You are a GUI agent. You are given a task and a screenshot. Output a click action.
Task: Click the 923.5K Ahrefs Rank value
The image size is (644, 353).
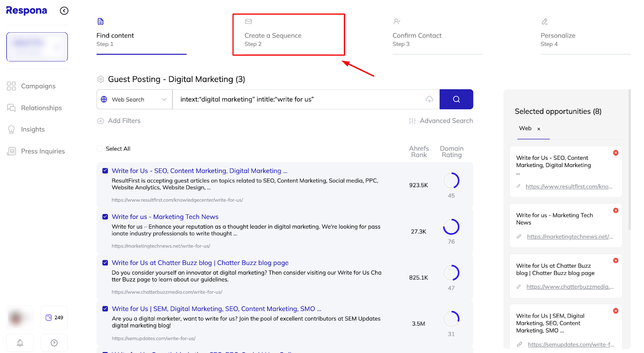point(419,185)
